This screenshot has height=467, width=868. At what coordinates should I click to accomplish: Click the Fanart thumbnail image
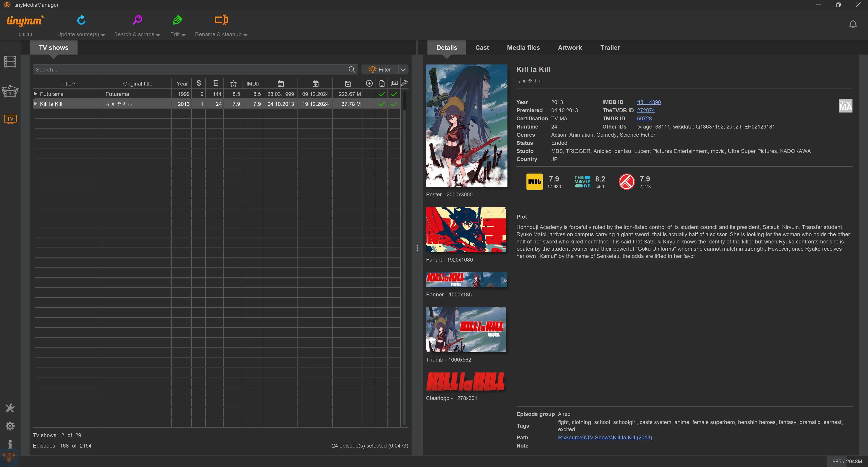[466, 230]
